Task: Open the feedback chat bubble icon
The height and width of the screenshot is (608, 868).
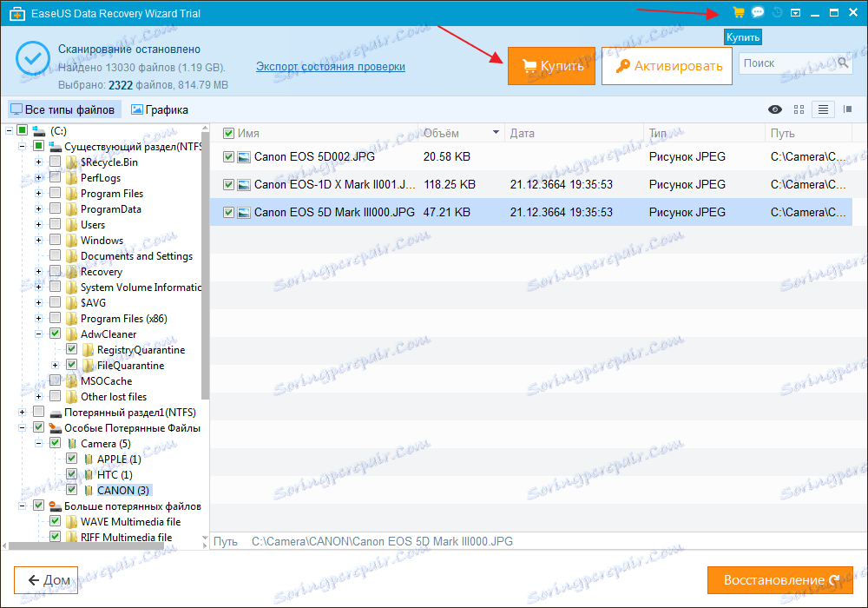Action: pos(758,12)
